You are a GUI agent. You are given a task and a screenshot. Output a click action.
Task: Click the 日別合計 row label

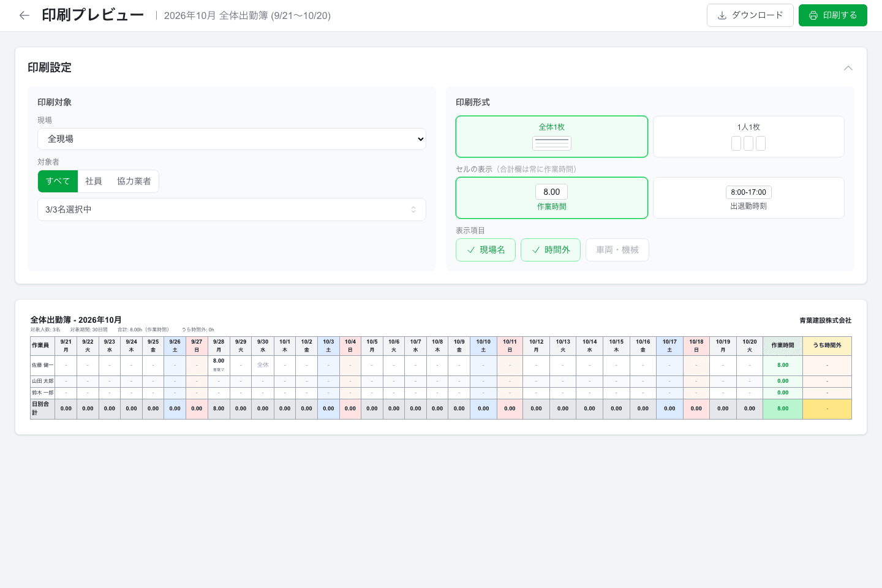pyautogui.click(x=43, y=409)
